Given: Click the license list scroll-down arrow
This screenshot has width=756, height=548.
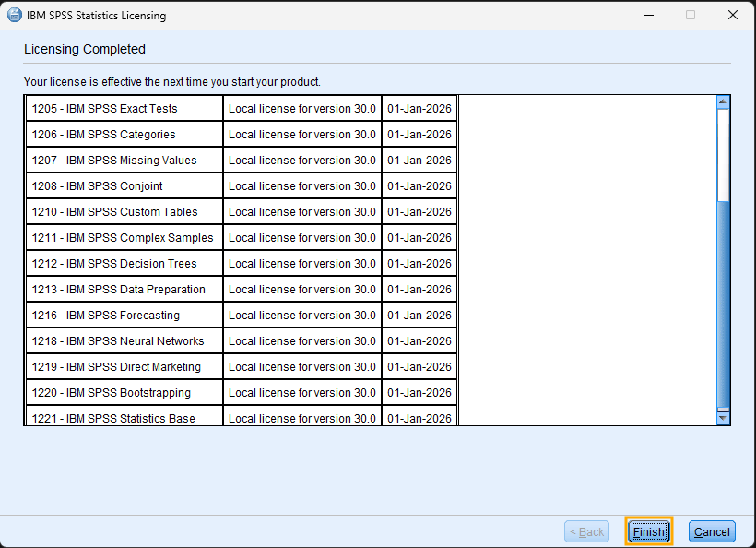Looking at the screenshot, I should [723, 418].
